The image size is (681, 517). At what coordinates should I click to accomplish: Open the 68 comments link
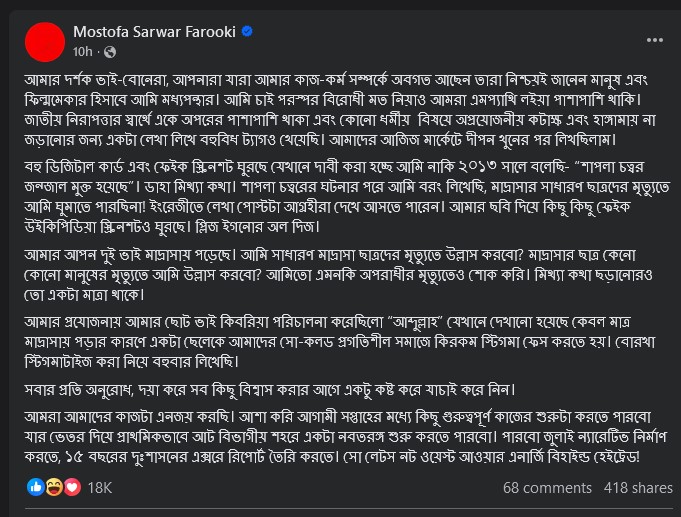(547, 487)
